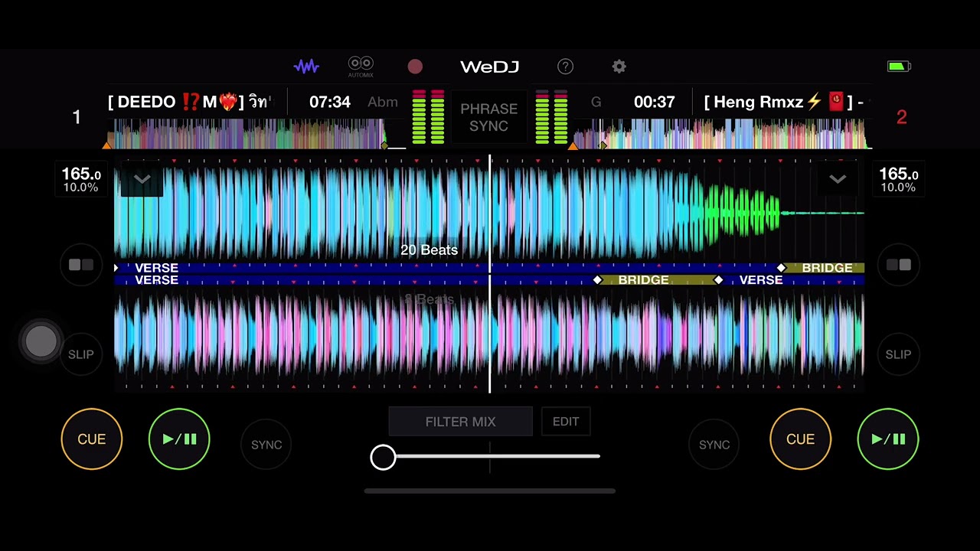Open the waveform view icon

point(306,67)
